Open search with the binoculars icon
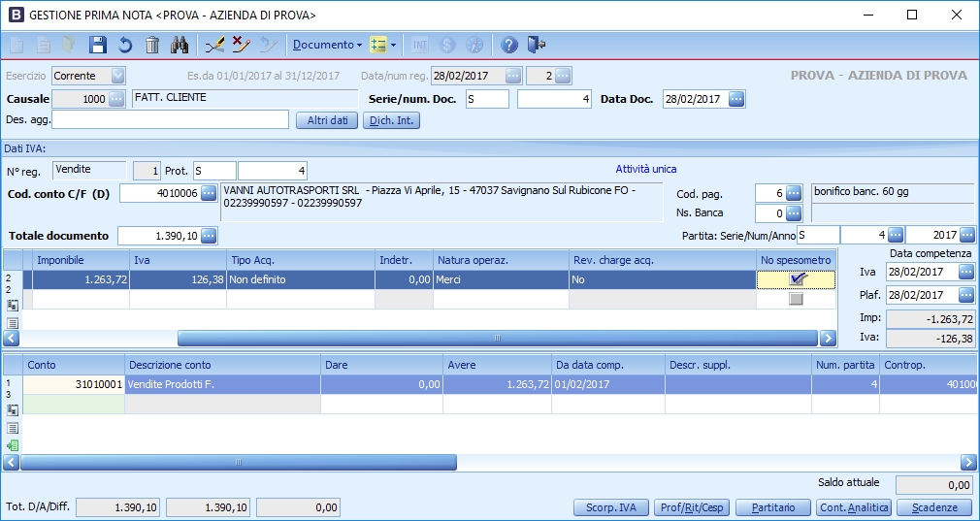 [180, 45]
